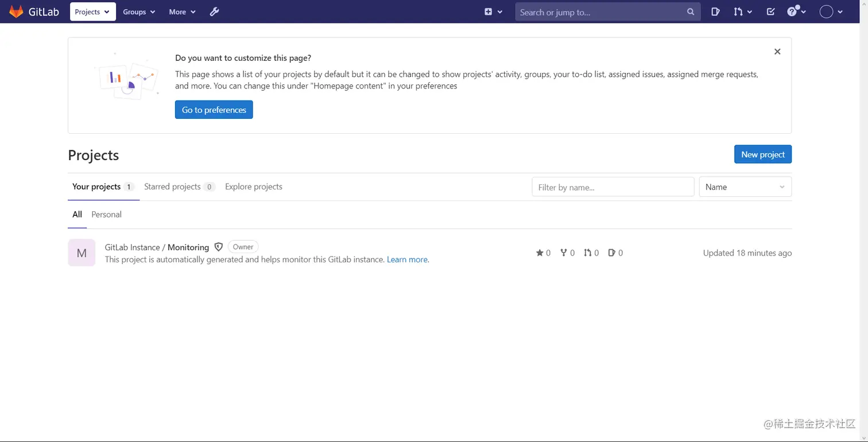Switch to Your projects tab

(103, 187)
